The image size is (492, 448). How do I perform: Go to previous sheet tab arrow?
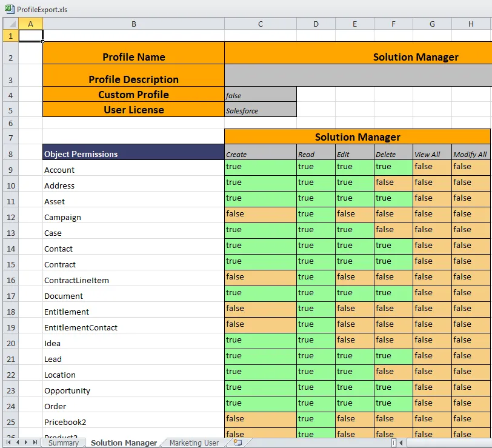coord(18,443)
